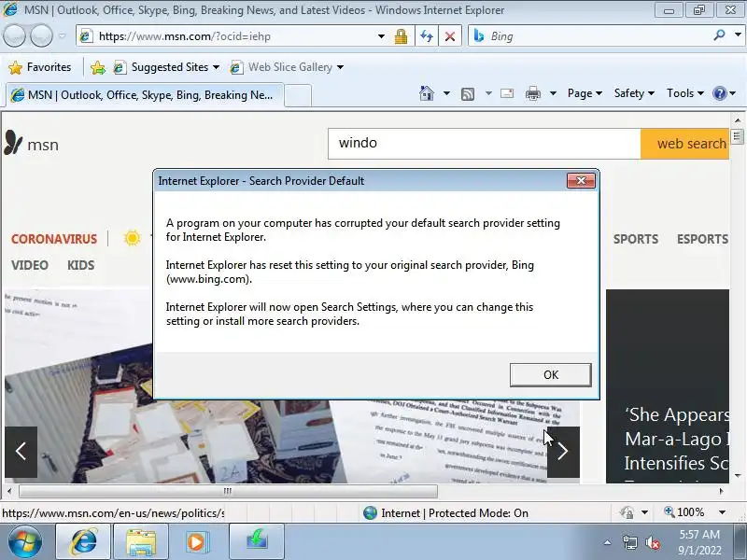
Task: Show previous carousel slide arrow
Action: pyautogui.click(x=21, y=452)
